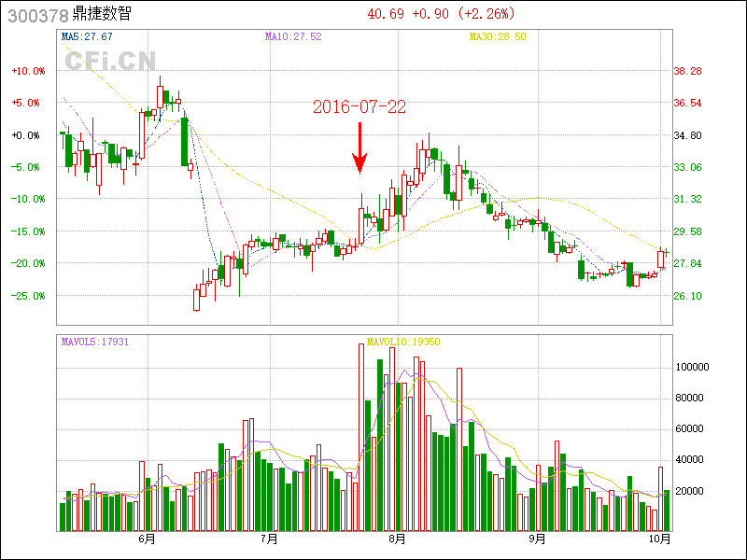Click the 7月 month axis label
This screenshot has height=560, width=747.
pyautogui.click(x=269, y=539)
